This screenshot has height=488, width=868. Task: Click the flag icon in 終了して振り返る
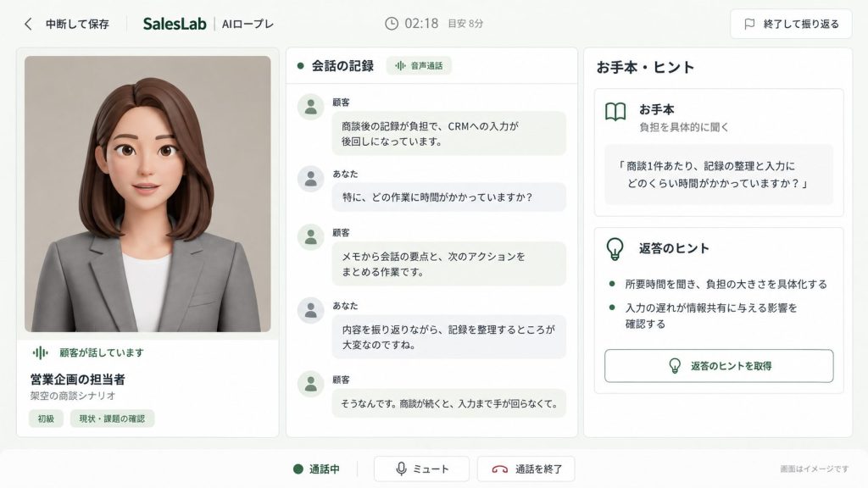point(749,24)
